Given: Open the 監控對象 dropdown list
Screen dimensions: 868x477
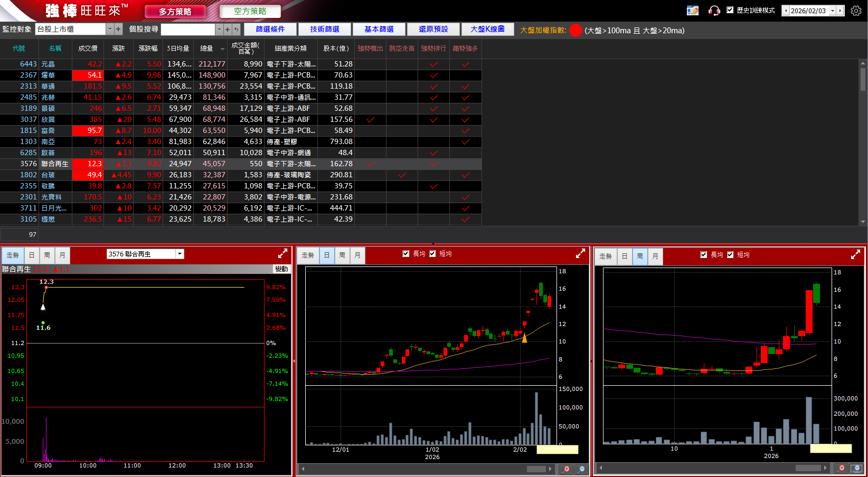Looking at the screenshot, I should point(110,30).
